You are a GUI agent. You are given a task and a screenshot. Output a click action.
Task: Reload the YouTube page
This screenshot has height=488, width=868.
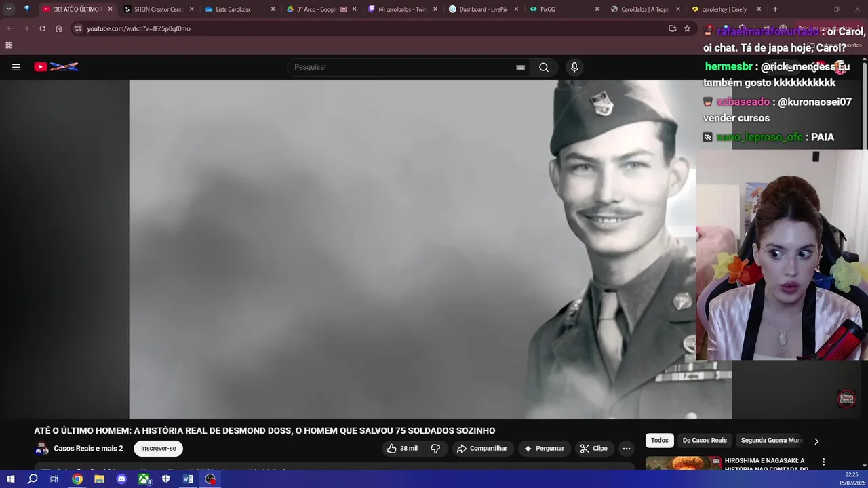point(42,28)
